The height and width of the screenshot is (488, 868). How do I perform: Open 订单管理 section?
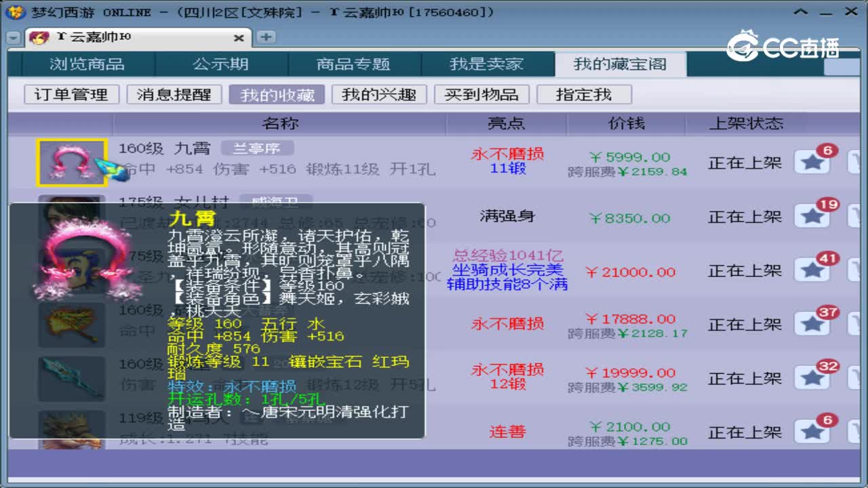[x=71, y=94]
